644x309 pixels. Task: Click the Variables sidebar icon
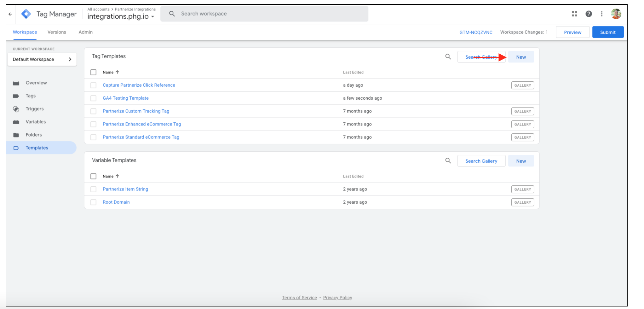pos(16,122)
